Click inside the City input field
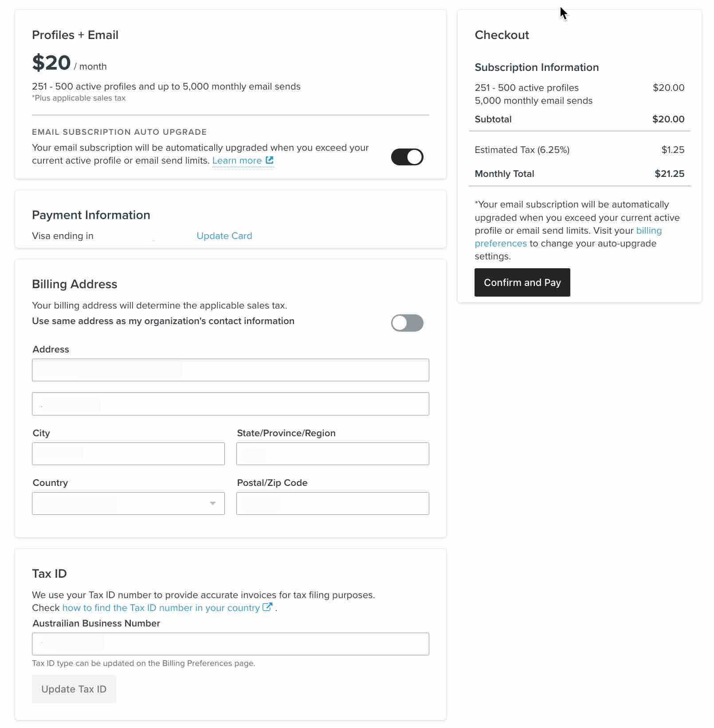 (128, 454)
